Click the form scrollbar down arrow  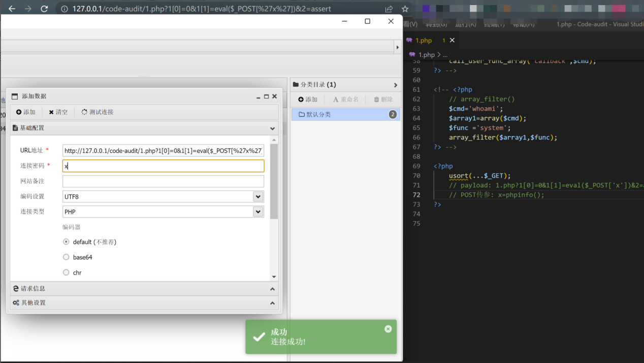pos(274,277)
